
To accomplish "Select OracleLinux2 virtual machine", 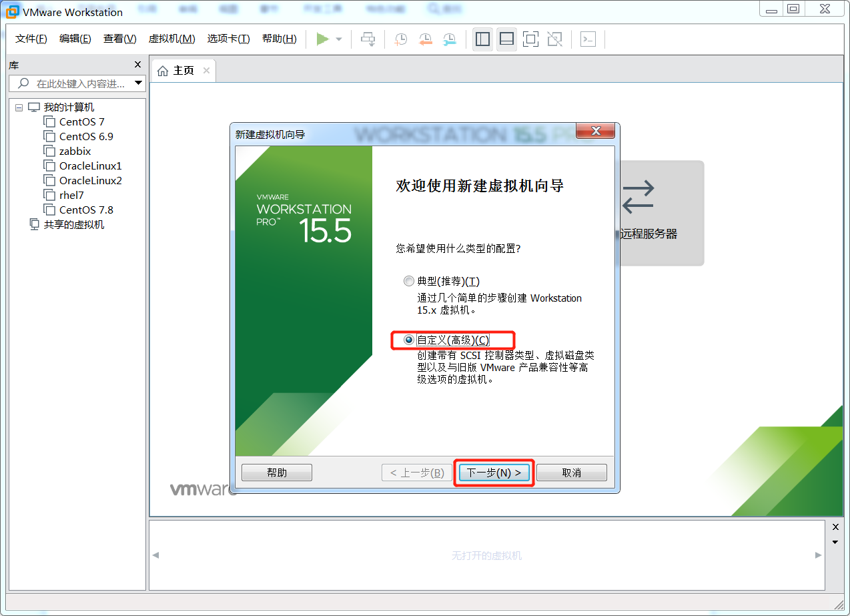I will (90, 180).
